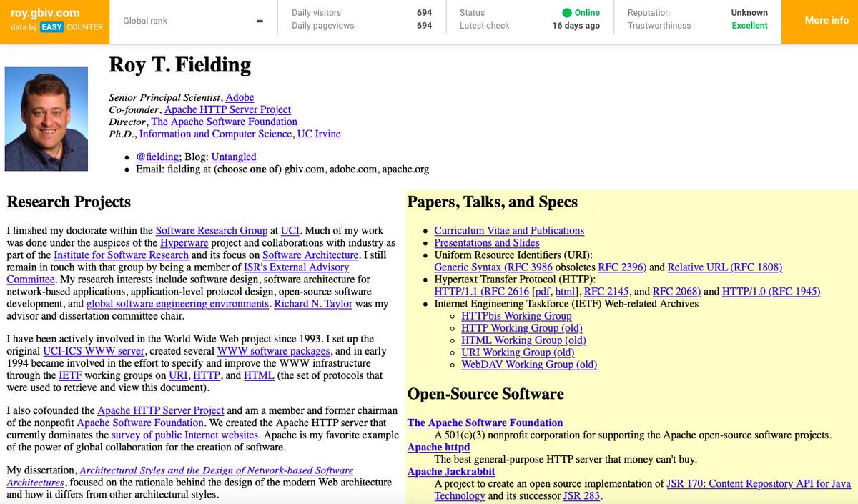The image size is (858, 504).
Task: Open the Software Research Group link
Action: click(212, 231)
